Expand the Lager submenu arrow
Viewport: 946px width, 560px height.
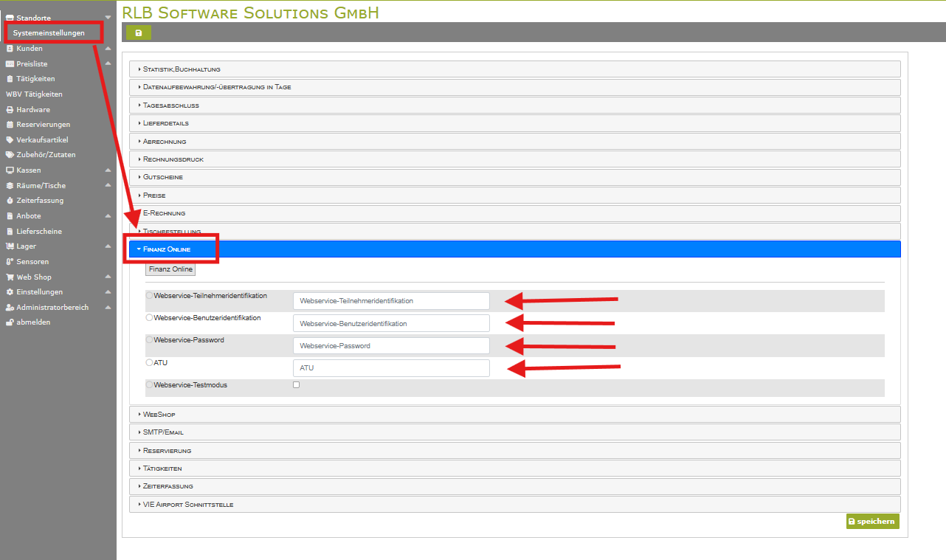tap(108, 246)
